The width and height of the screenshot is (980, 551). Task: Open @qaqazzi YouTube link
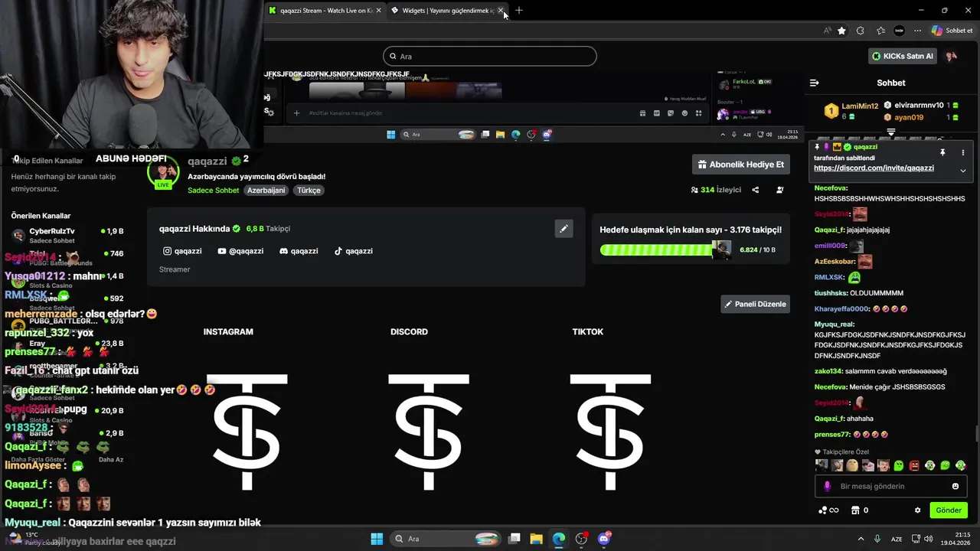(x=240, y=251)
